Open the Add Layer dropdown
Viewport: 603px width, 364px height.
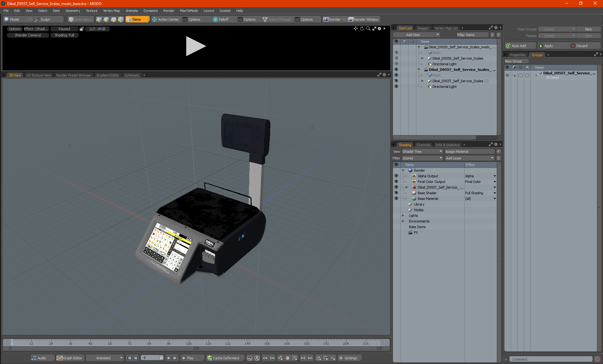click(470, 158)
